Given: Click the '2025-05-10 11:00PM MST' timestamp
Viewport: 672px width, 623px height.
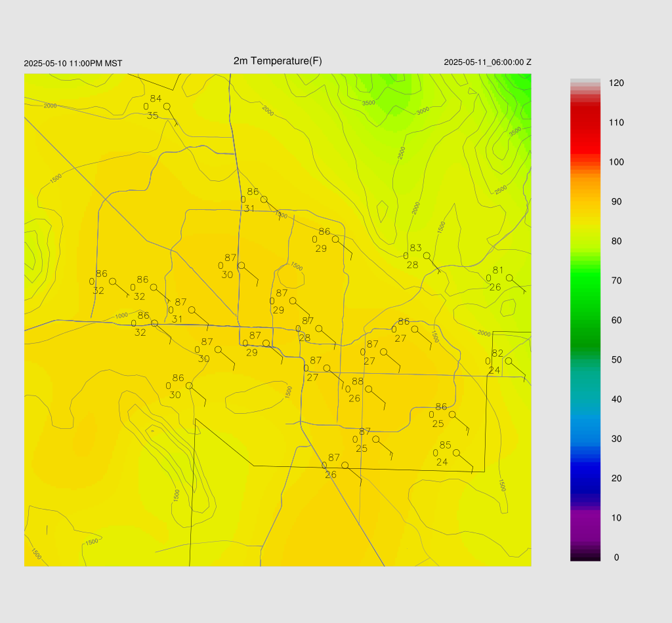Looking at the screenshot, I should [73, 64].
